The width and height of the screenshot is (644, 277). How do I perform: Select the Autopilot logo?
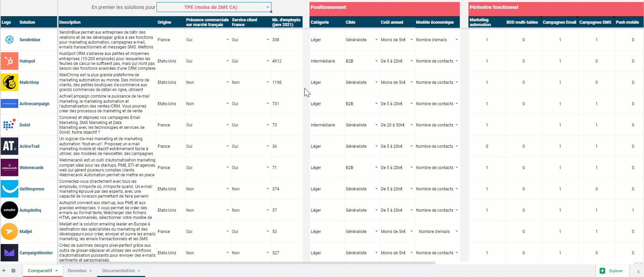[9, 210]
